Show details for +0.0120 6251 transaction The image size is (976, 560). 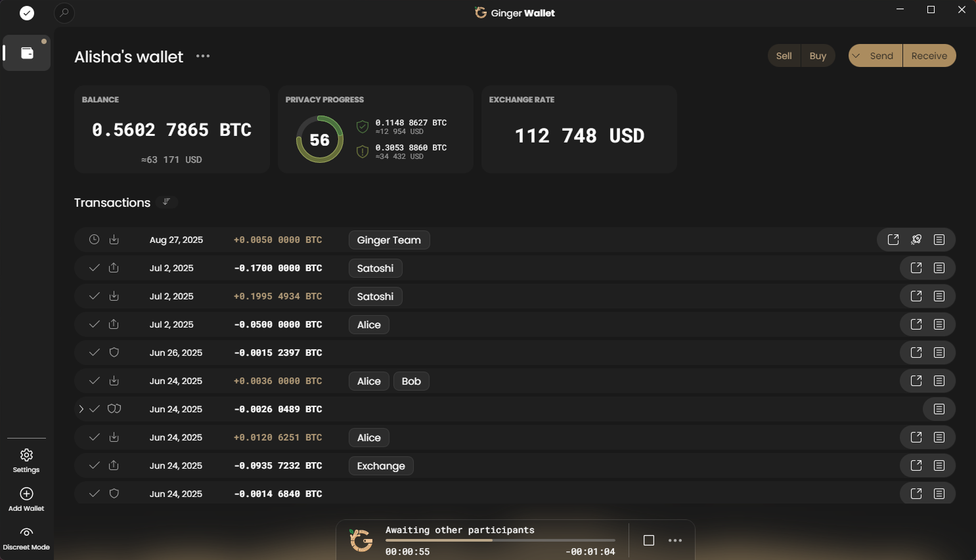(939, 437)
